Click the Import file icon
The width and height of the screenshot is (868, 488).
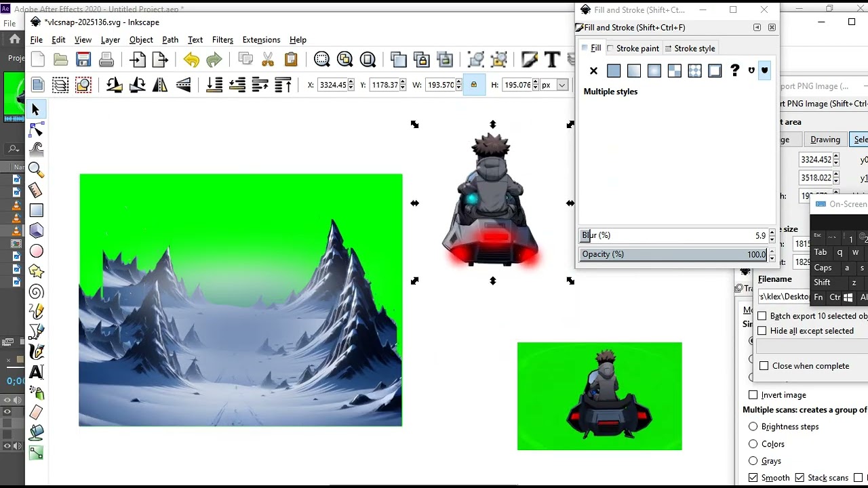tap(138, 60)
